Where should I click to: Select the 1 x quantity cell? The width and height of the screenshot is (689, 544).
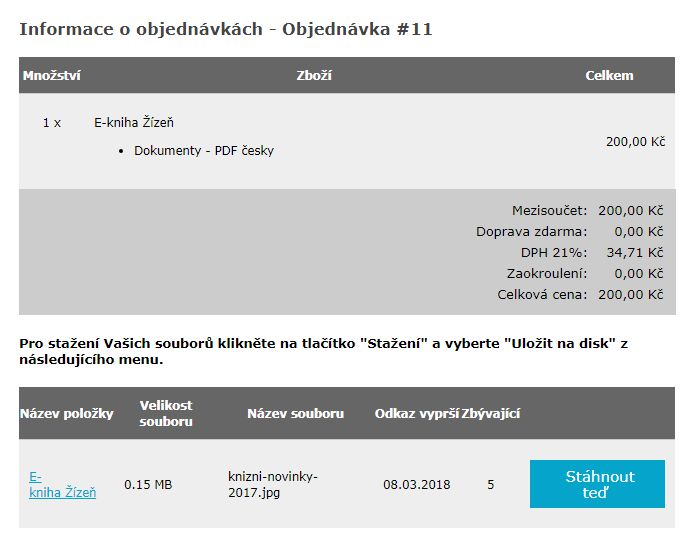point(52,123)
